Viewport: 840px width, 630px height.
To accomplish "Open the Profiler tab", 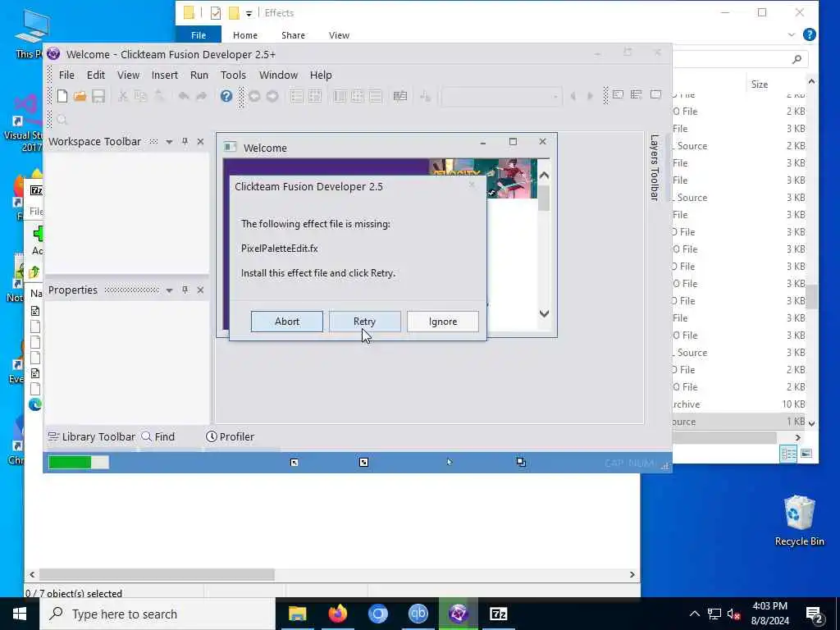I will pos(230,436).
